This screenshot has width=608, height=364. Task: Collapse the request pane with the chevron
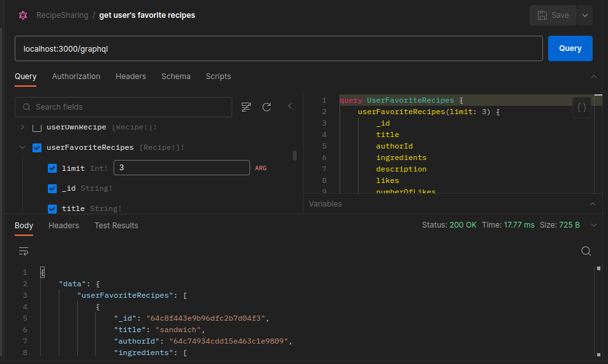click(x=594, y=76)
